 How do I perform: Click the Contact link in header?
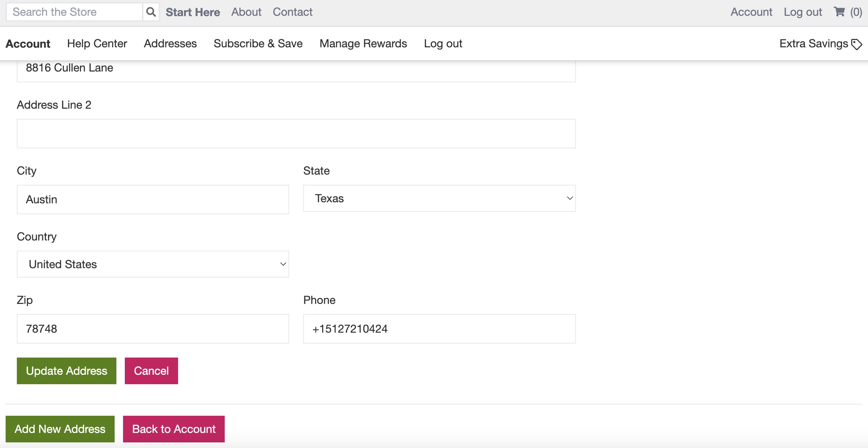coord(292,12)
